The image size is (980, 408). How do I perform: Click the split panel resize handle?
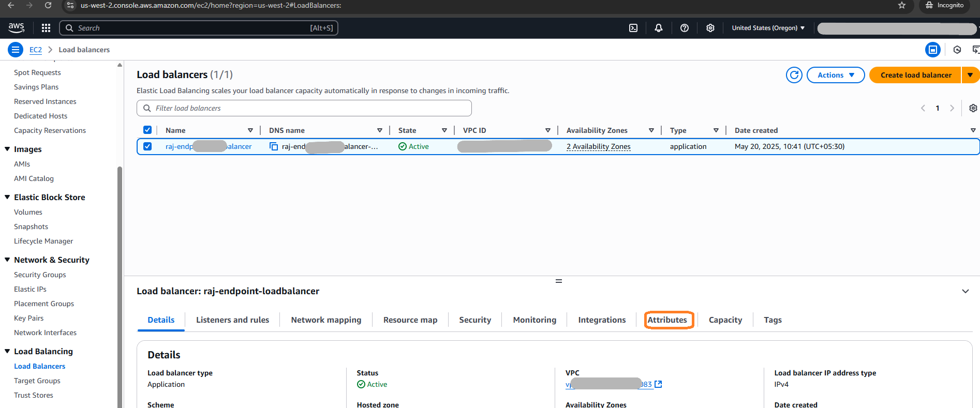click(558, 281)
